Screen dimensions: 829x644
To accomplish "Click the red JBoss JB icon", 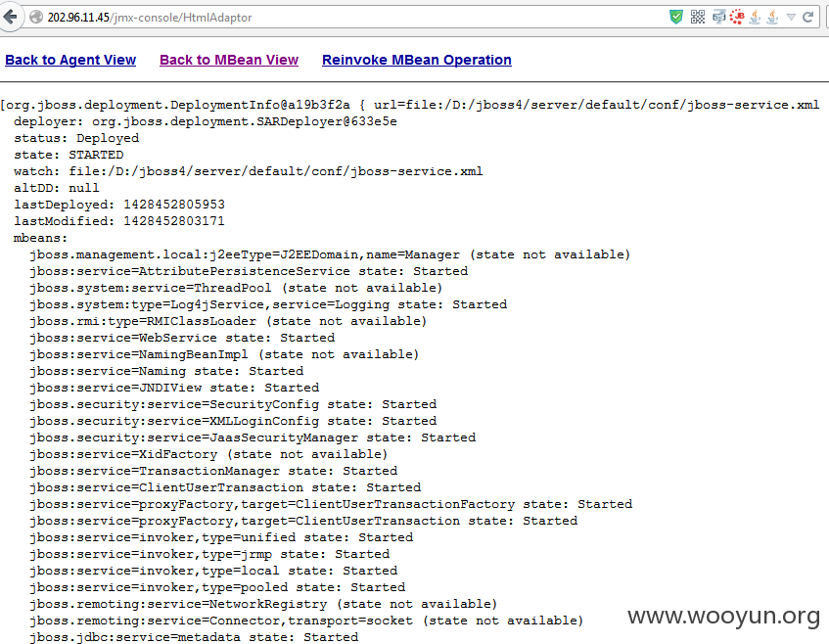I will pos(737,17).
